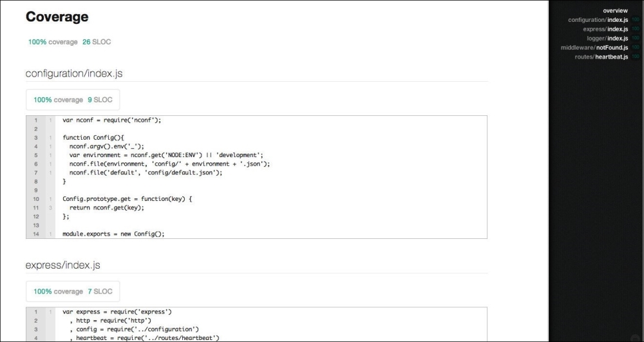
Task: Click the , http = require('http') line
Action: 111,321
